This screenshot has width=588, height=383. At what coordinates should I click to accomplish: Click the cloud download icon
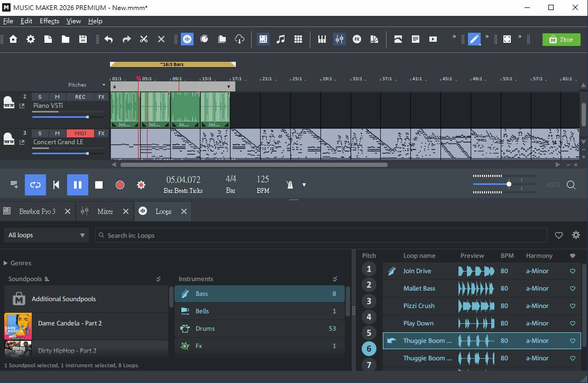coord(239,39)
